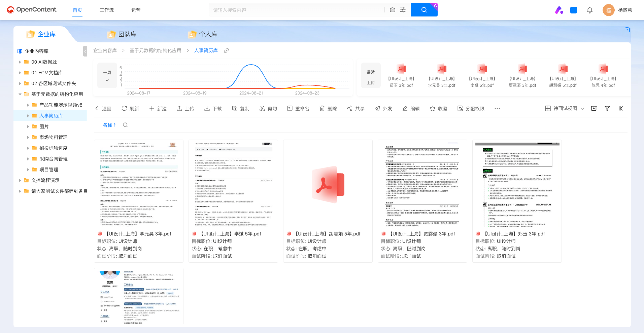Click 外发 send-out button

[x=383, y=108]
